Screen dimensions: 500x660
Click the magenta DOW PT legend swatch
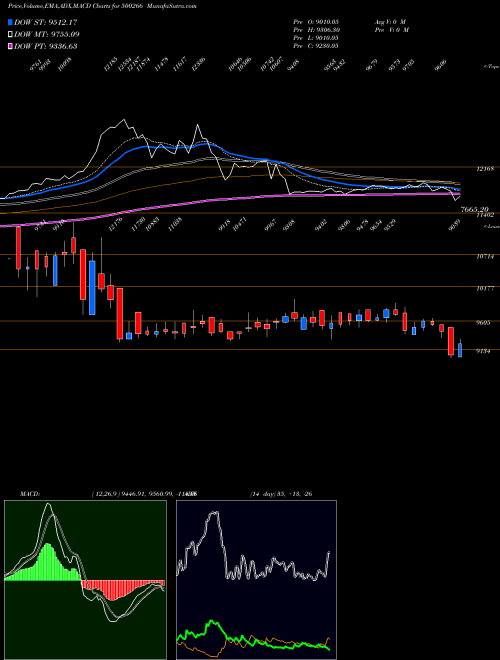coord(11,46)
